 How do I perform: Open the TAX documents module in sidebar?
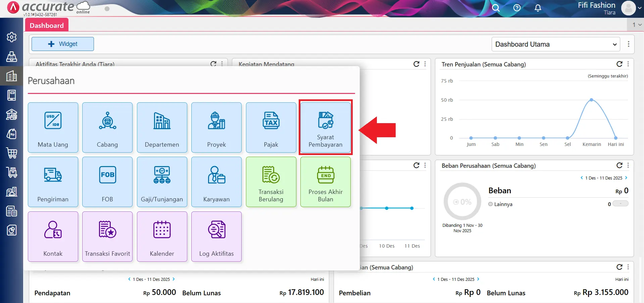(12, 211)
